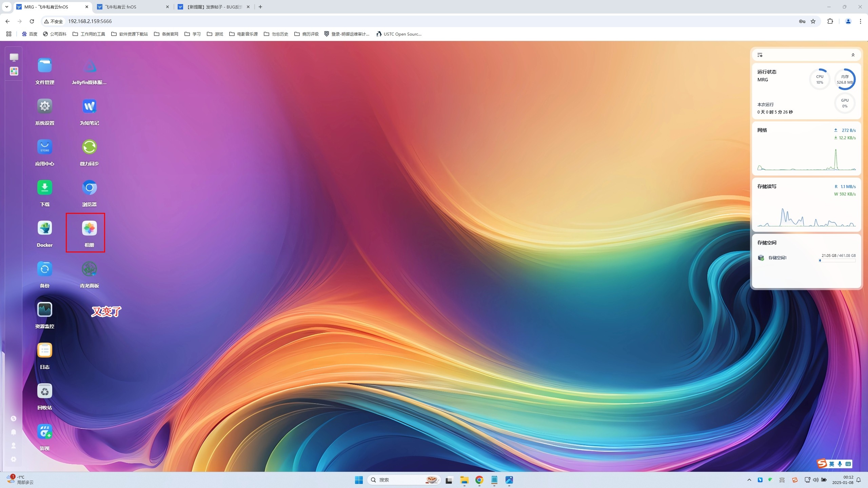Open browser extensions menu
Viewport: 868px width, 488px height.
point(830,21)
